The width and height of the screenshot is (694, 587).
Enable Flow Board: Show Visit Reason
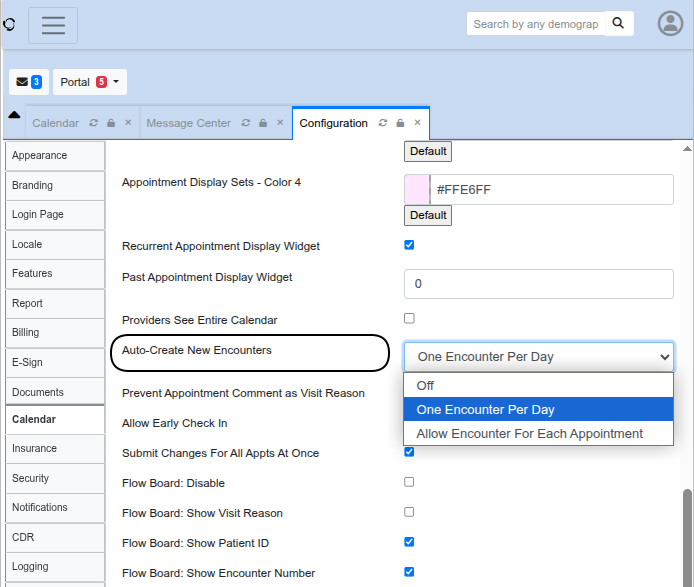(409, 512)
